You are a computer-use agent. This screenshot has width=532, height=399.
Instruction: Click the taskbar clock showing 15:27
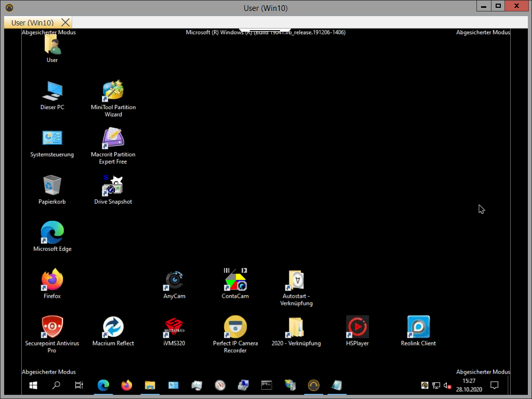click(x=469, y=385)
